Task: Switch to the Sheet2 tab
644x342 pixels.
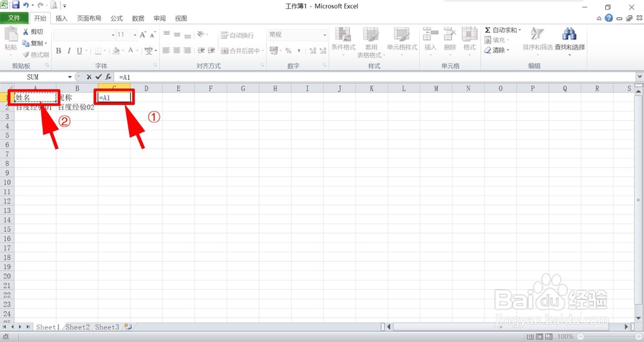Action: pos(78,327)
